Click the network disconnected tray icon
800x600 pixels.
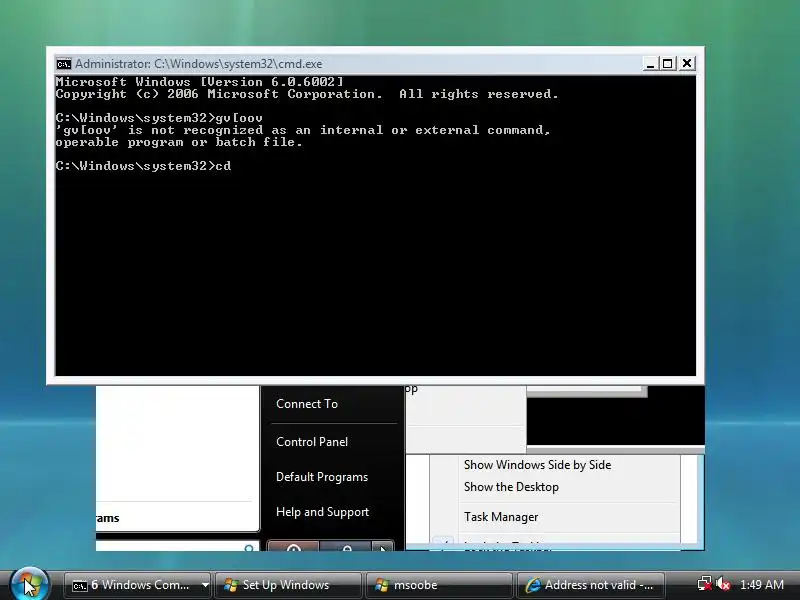[x=705, y=584]
